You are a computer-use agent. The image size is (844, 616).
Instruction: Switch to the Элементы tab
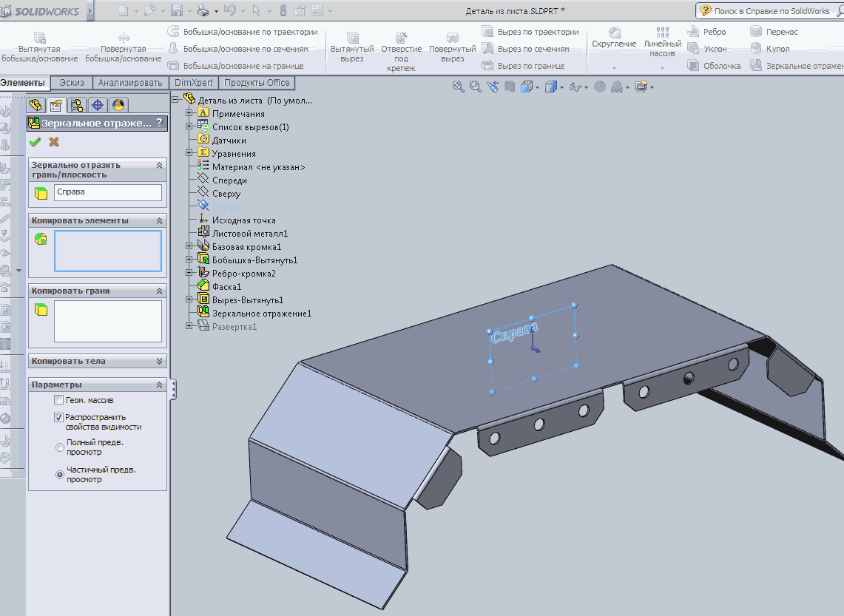23,83
